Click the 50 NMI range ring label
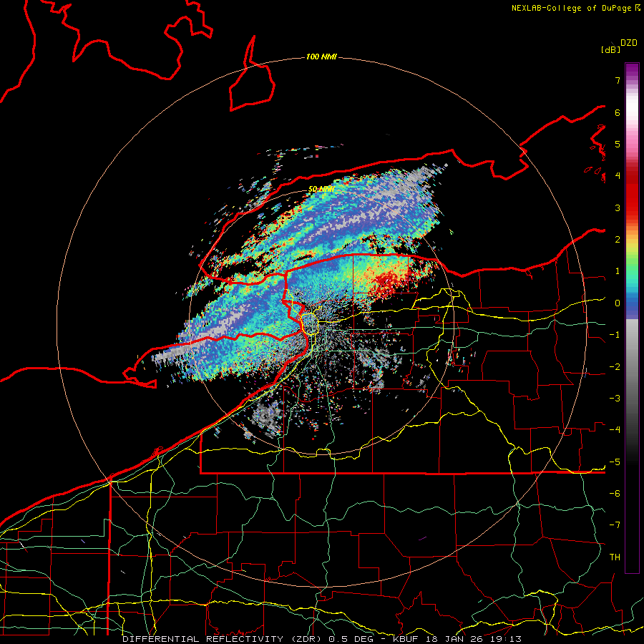This screenshot has height=644, width=644. pyautogui.click(x=321, y=190)
